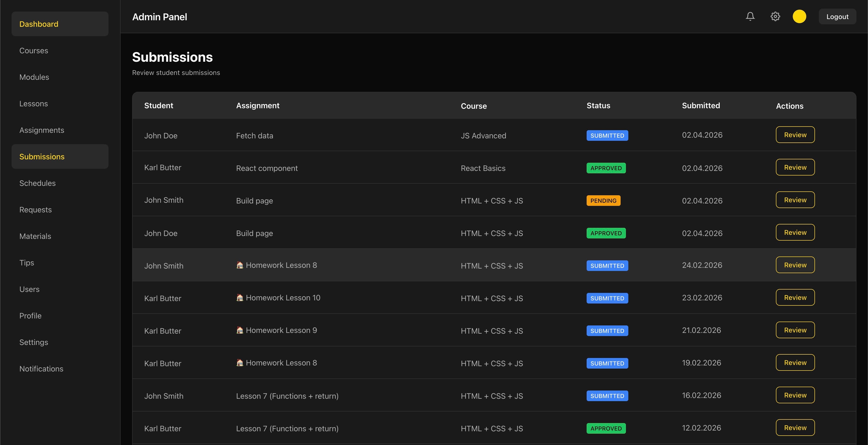Screen dimensions: 868x445
Task: Click the APPROVED badge on React component row
Action: pos(606,168)
